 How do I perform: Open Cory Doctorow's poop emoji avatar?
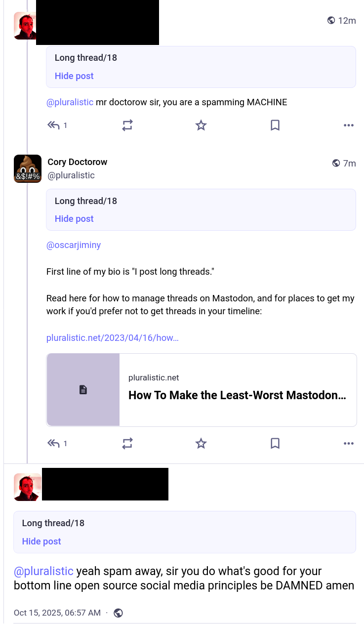(28, 169)
